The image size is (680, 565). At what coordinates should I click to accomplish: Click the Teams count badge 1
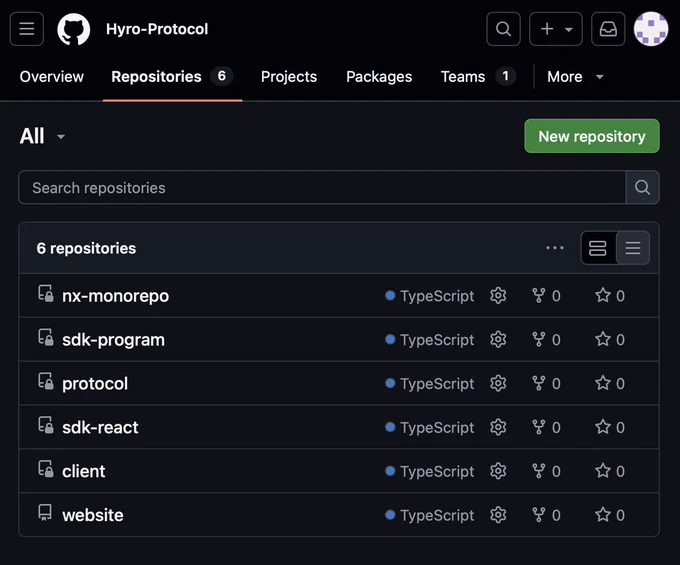pos(505,76)
